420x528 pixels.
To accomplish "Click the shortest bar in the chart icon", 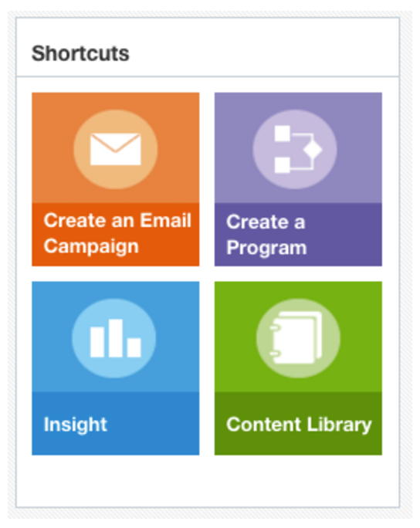I will click(134, 347).
